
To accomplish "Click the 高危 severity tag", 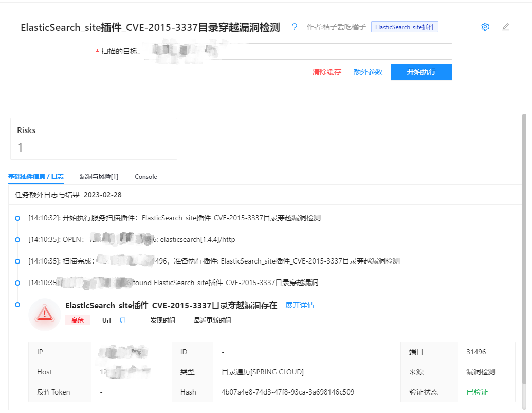I will point(77,320).
